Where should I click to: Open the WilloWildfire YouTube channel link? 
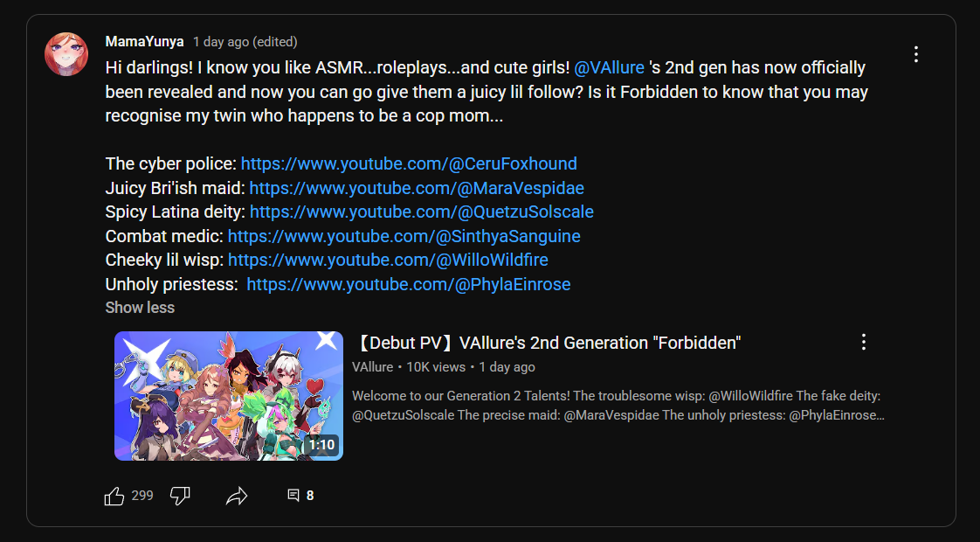(x=388, y=260)
